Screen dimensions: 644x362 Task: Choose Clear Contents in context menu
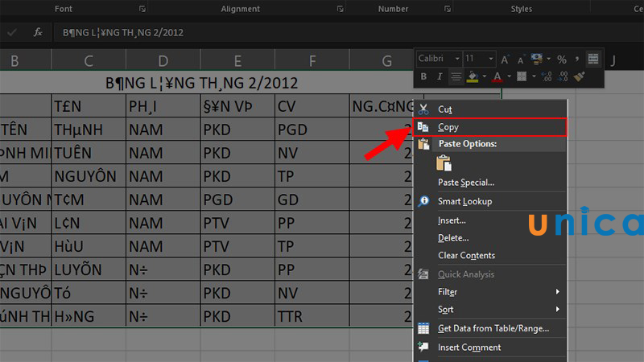(466, 256)
